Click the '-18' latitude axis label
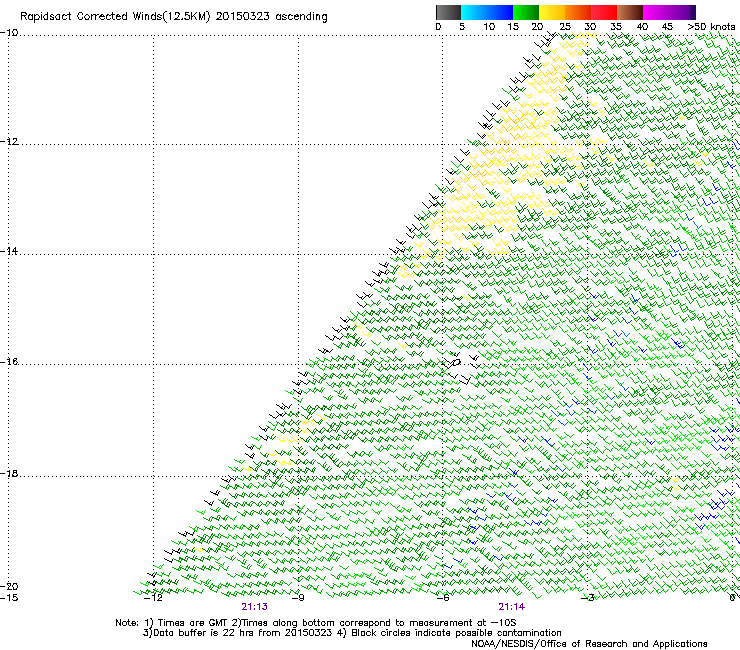 (9, 473)
